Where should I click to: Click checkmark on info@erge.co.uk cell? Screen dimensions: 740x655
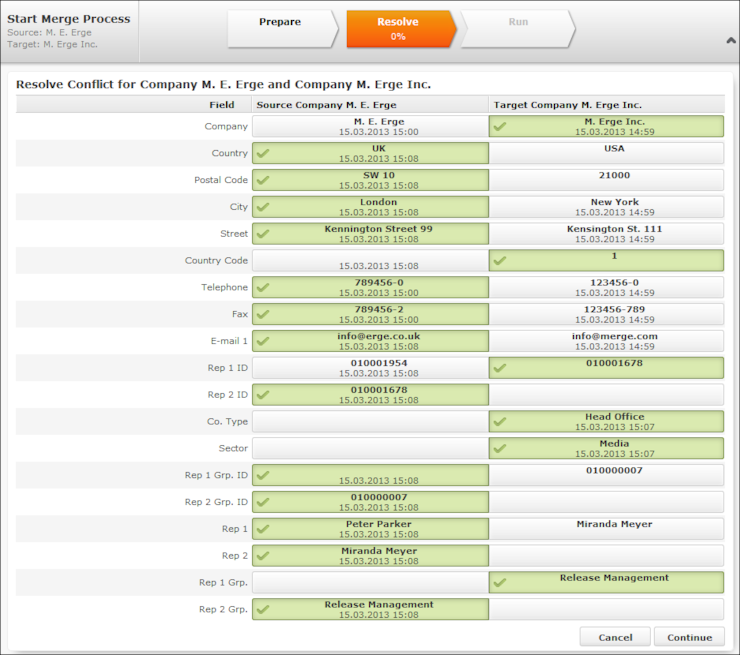[263, 342]
